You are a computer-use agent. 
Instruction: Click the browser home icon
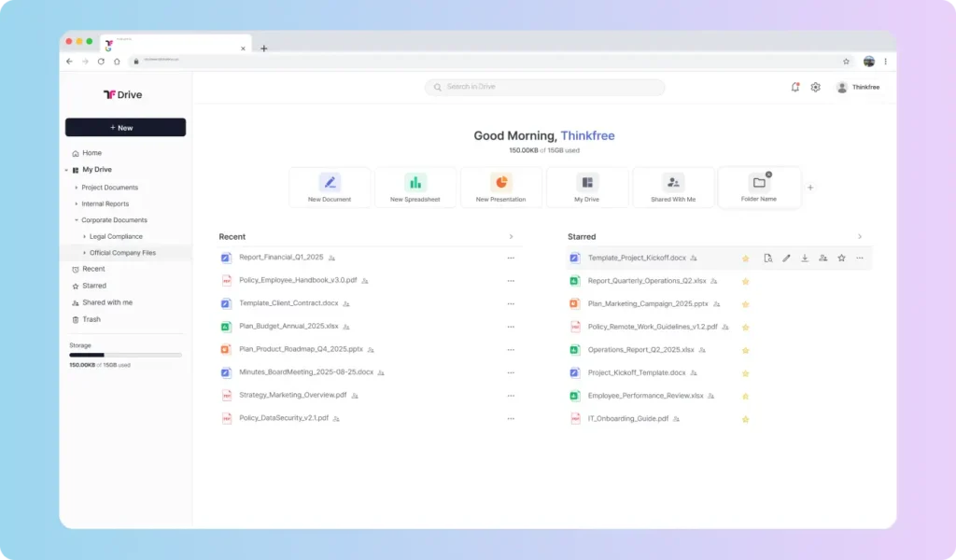[117, 62]
